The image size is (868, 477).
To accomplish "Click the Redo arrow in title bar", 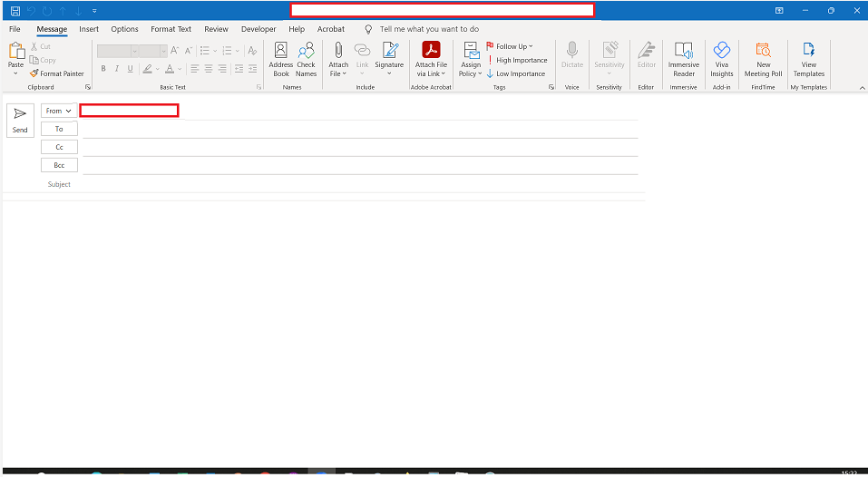I will [x=47, y=11].
